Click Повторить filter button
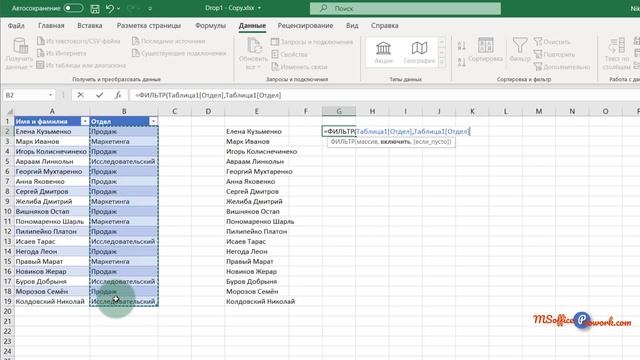640x360 pixels. pyautogui.click(x=554, y=54)
